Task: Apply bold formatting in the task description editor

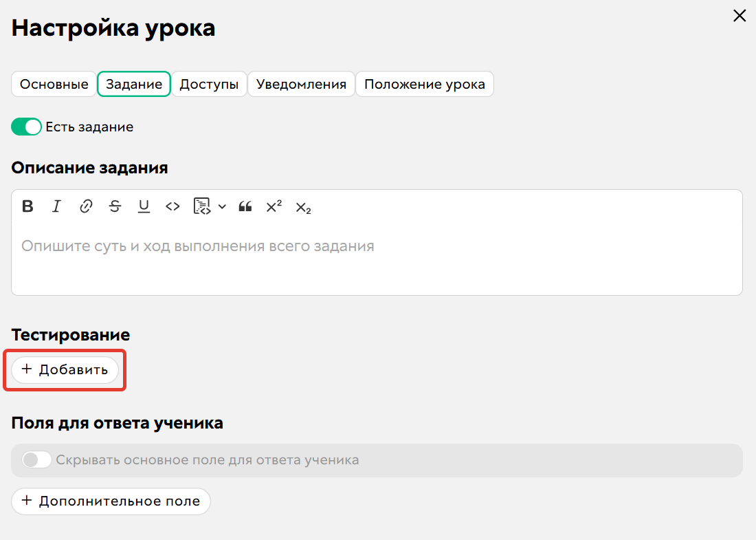Action: [x=27, y=206]
